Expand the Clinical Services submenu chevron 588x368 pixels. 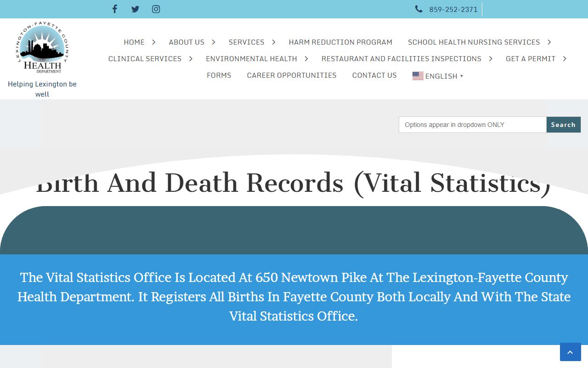[x=190, y=58]
